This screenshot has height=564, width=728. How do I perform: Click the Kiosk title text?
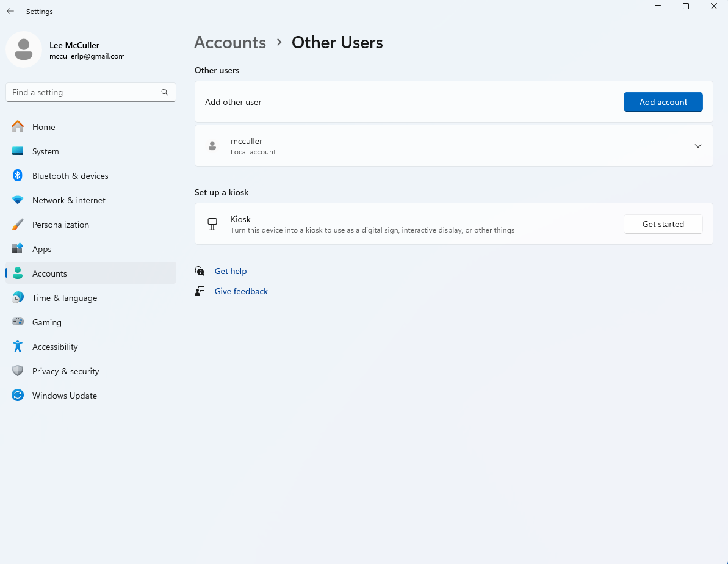[240, 219]
